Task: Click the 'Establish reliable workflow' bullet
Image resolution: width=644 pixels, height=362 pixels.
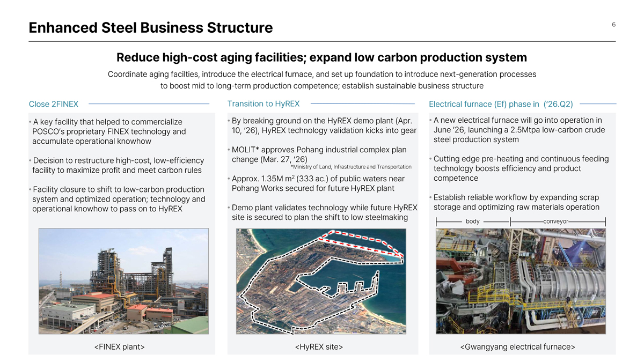Action: (514, 202)
